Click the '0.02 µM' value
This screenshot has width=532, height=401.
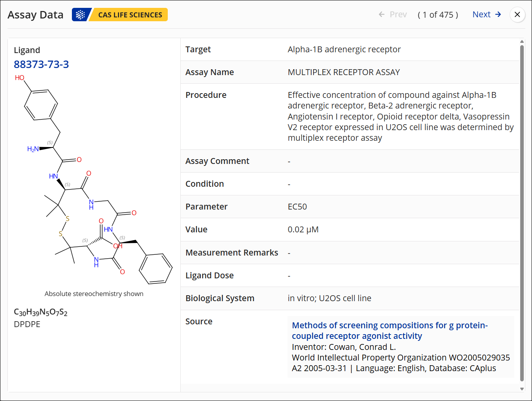[303, 230]
